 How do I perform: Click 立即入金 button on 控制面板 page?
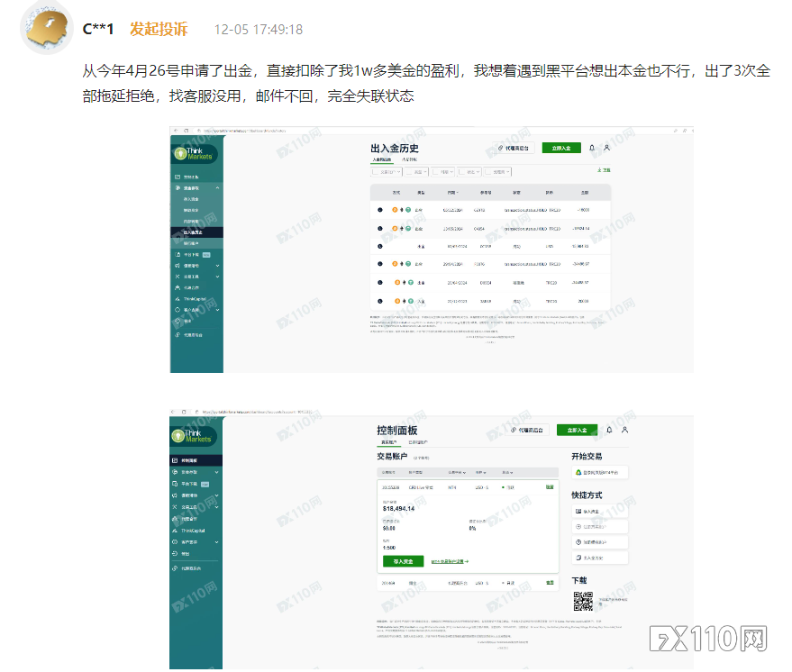click(x=577, y=431)
